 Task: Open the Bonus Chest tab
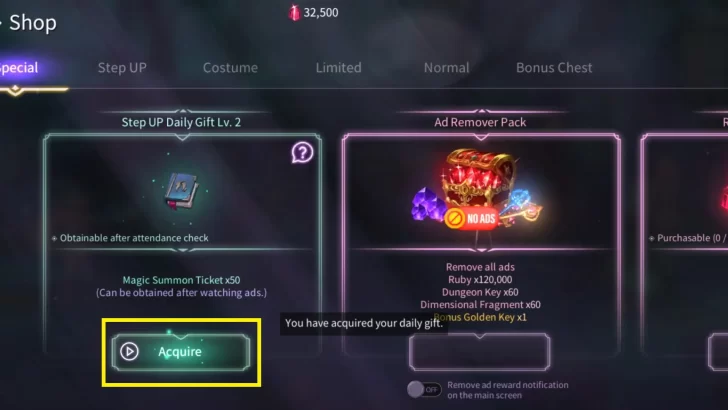[554, 68]
